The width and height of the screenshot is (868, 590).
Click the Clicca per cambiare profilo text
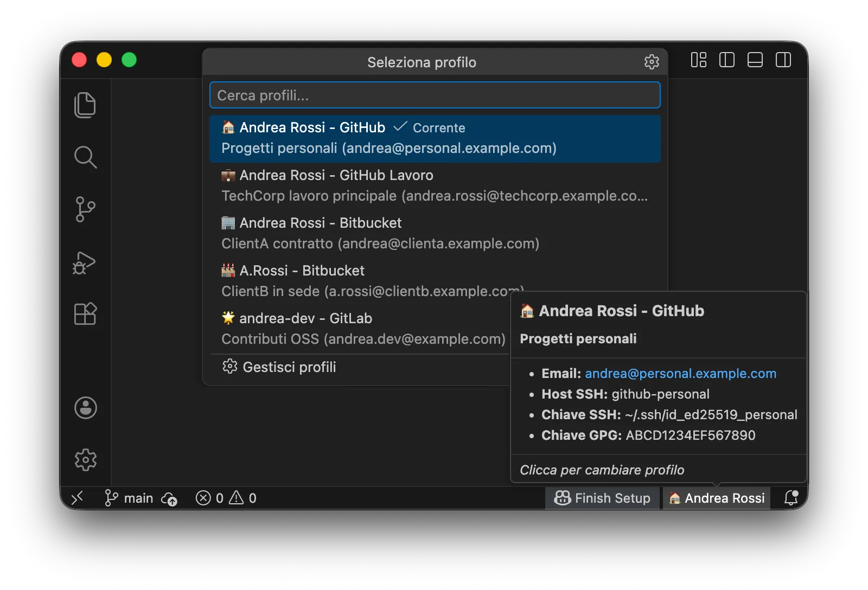602,470
